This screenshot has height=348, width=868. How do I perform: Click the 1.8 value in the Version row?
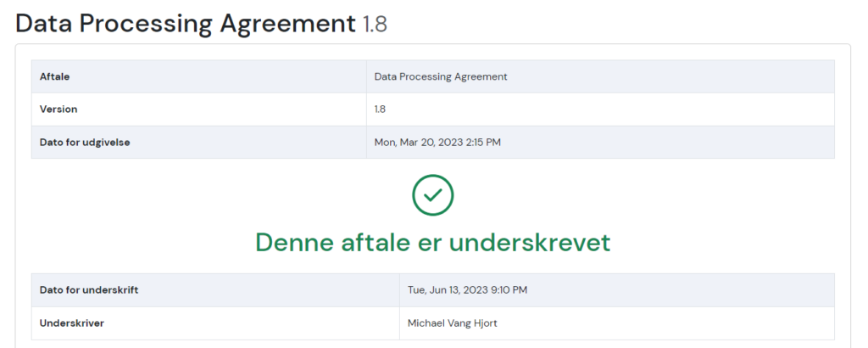coord(381,109)
